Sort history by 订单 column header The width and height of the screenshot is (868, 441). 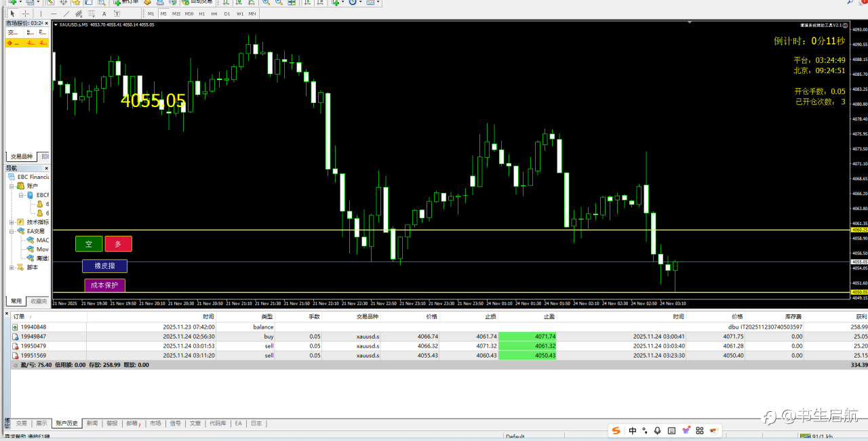pos(19,316)
